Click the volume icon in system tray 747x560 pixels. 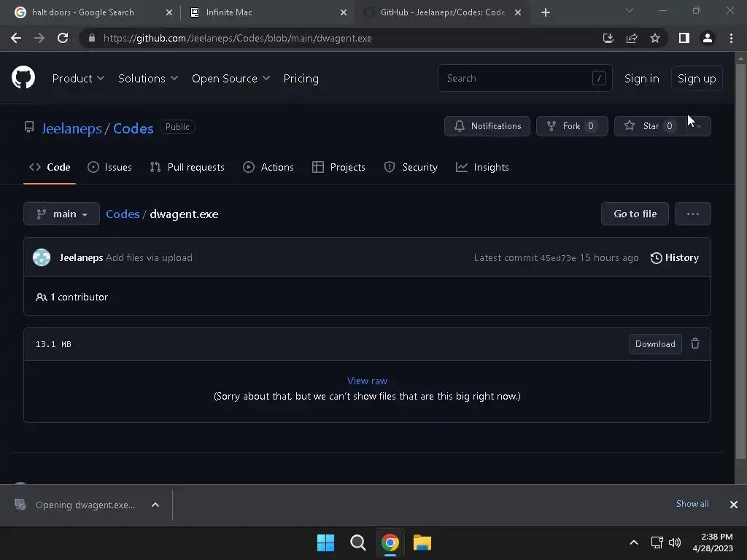(675, 542)
